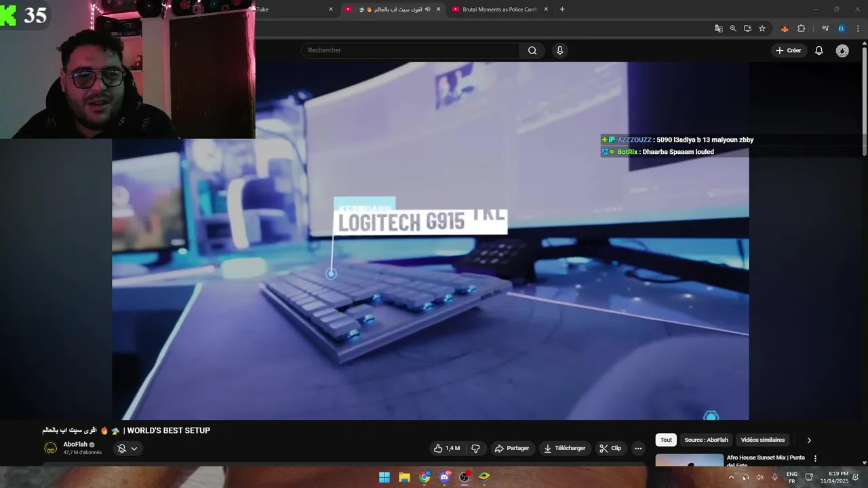Image resolution: width=868 pixels, height=488 pixels.
Task: Select the Source : AboFlah chip
Action: pyautogui.click(x=706, y=440)
